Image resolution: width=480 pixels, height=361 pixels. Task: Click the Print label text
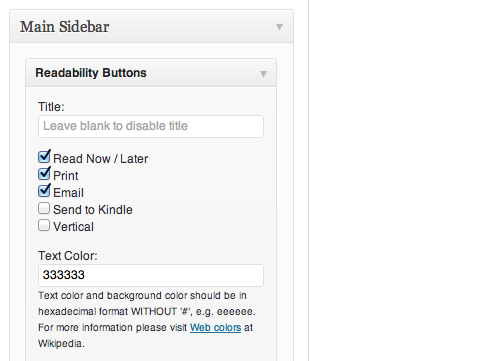click(x=66, y=176)
